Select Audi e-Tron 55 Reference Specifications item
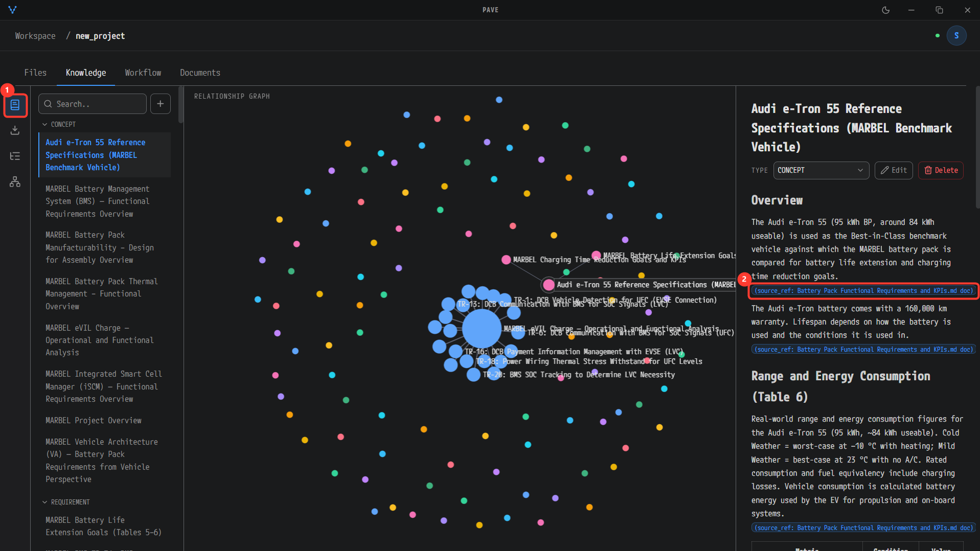Screen dimensions: 980x551 104,155
